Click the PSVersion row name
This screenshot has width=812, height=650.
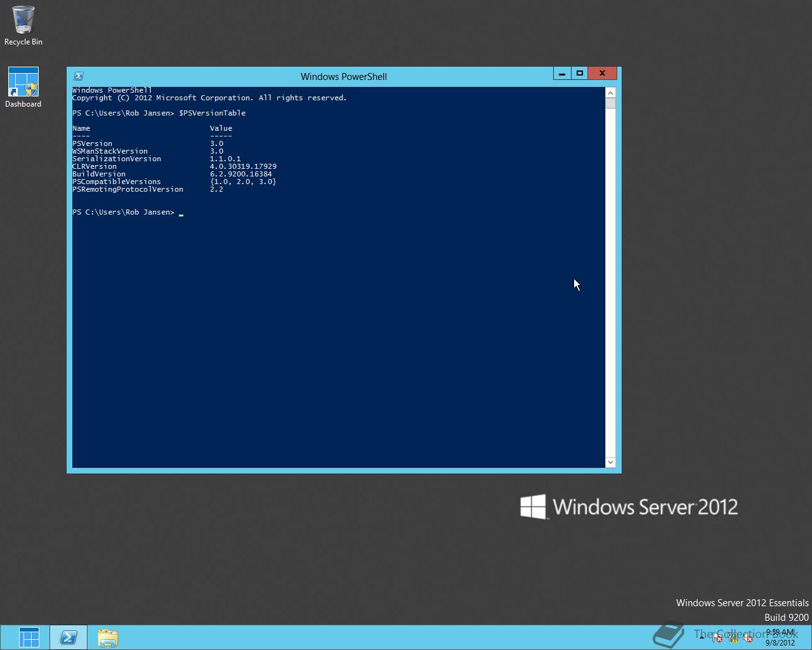[93, 143]
